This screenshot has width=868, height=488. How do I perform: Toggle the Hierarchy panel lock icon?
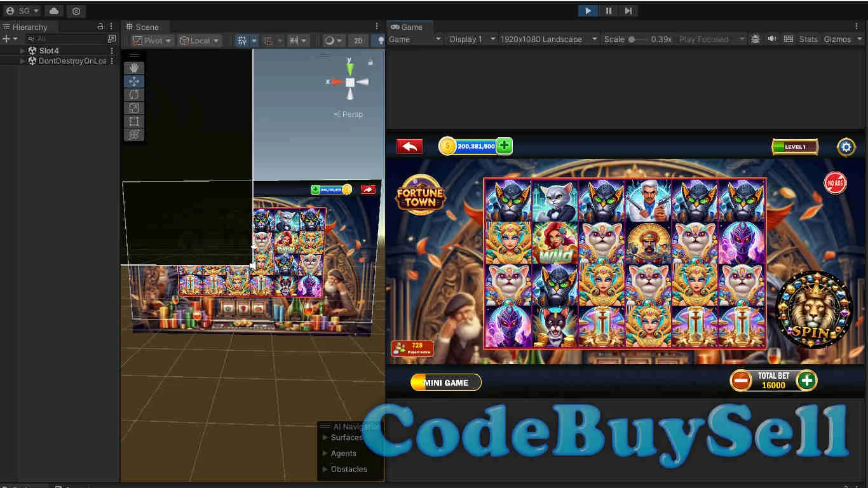click(x=100, y=27)
